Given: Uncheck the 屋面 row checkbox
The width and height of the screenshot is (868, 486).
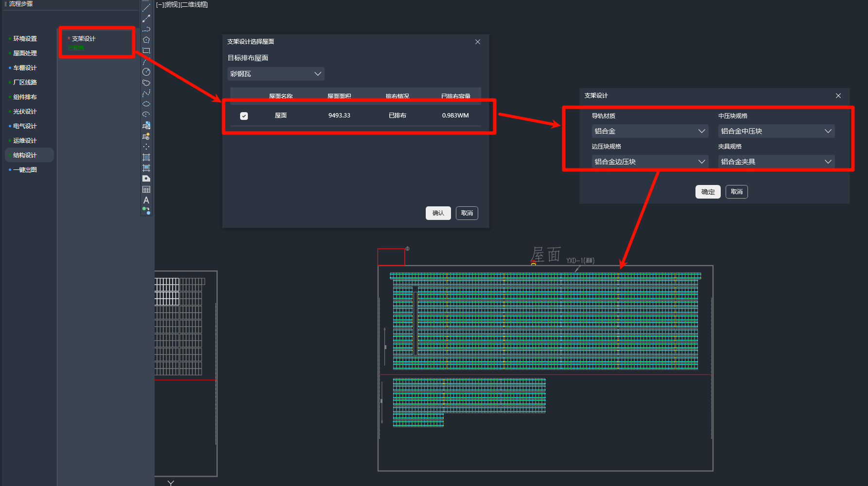Looking at the screenshot, I should click(244, 116).
